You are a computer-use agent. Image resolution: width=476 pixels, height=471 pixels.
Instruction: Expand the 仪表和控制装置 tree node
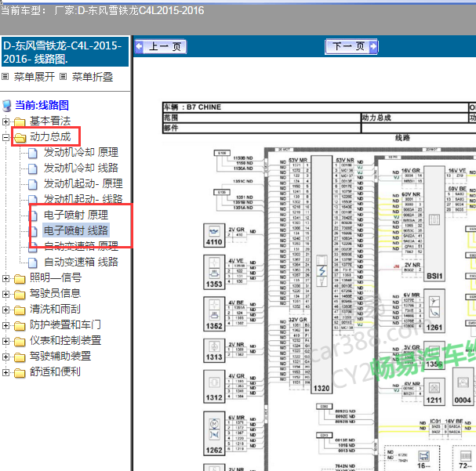pyautogui.click(x=5, y=341)
